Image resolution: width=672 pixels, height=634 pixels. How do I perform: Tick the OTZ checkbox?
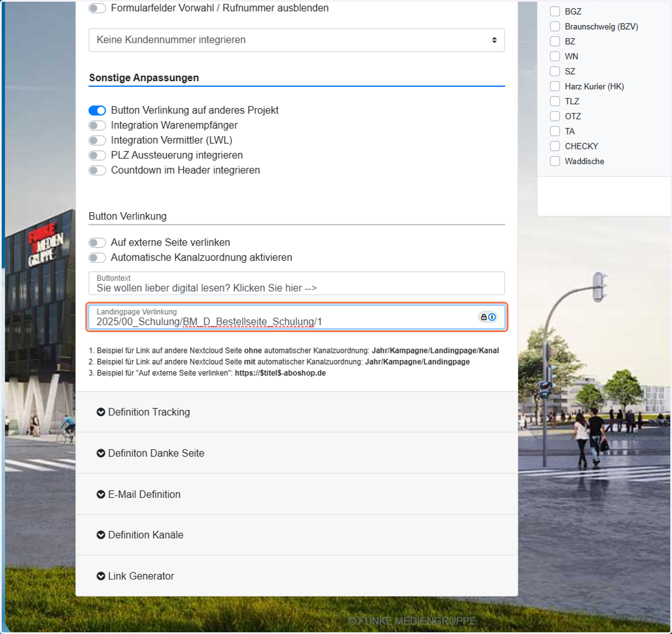pos(555,116)
